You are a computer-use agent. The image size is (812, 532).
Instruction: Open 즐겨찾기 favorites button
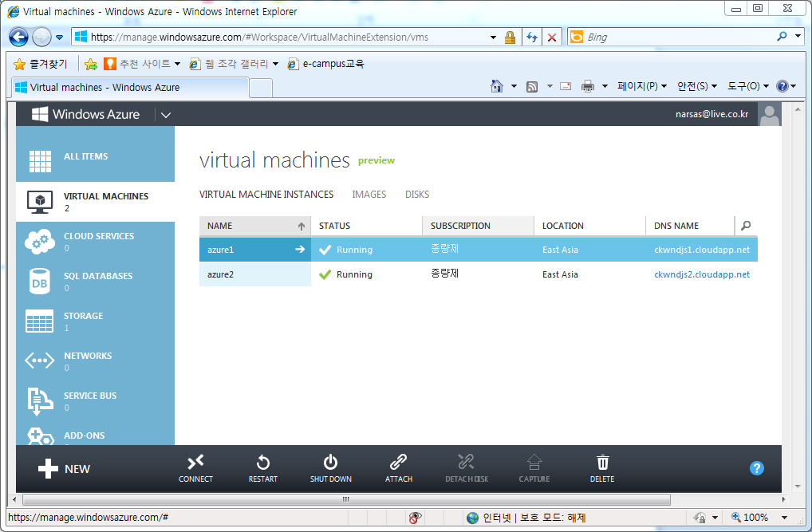coord(41,64)
